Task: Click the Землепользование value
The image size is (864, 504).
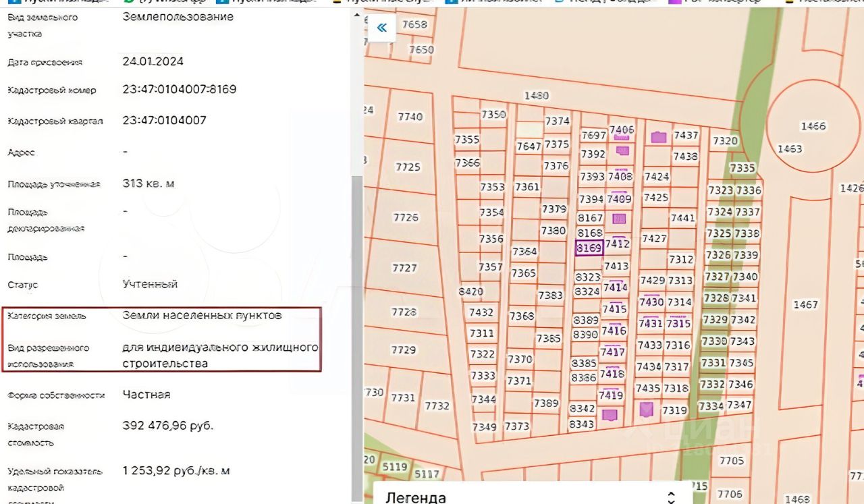Action: coord(178,17)
